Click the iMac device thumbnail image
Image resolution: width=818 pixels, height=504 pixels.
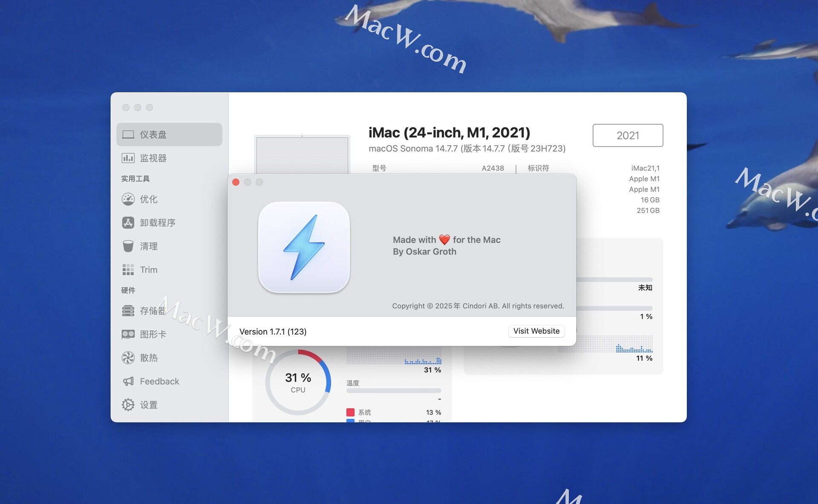coord(302,154)
